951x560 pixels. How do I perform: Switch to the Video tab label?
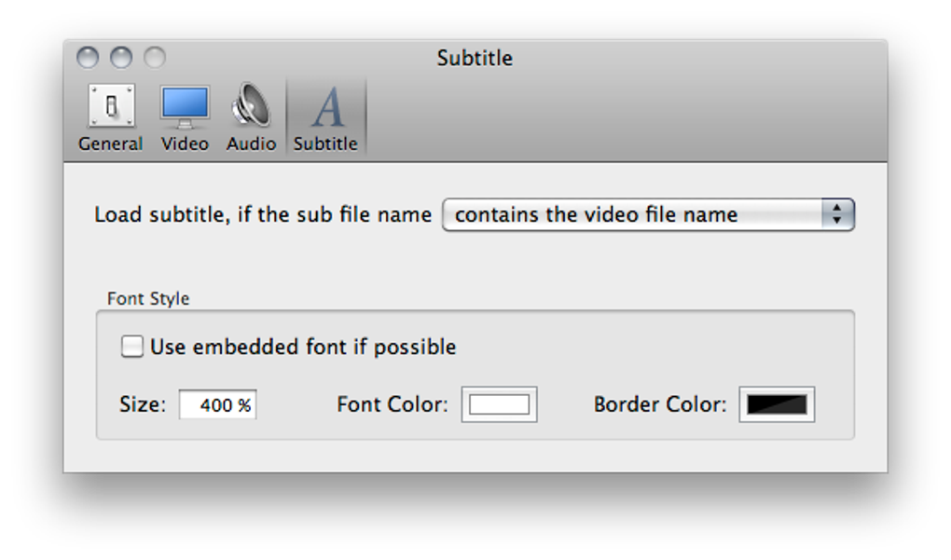pyautogui.click(x=185, y=143)
